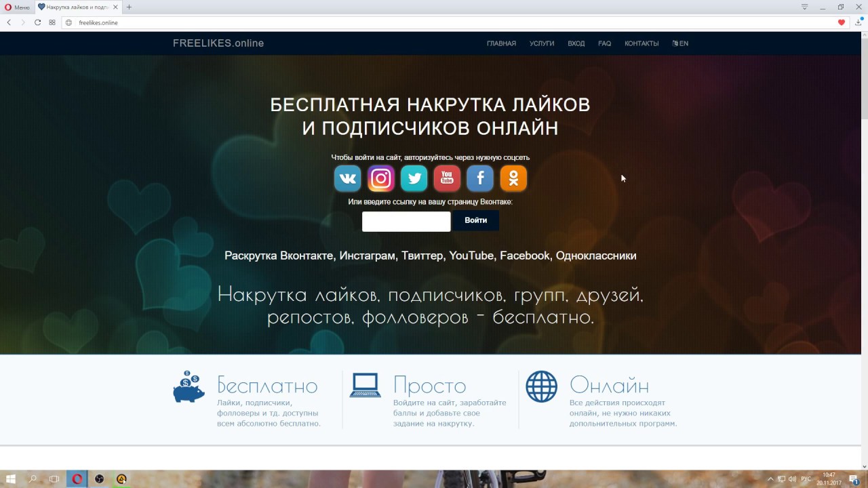Open the КОНТАКТЫ menu item
Screen dimensions: 868x488
point(642,43)
